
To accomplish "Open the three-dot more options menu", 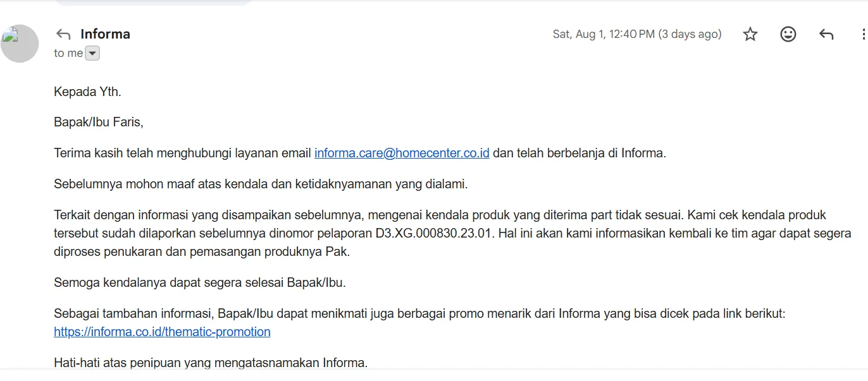I will point(864,34).
